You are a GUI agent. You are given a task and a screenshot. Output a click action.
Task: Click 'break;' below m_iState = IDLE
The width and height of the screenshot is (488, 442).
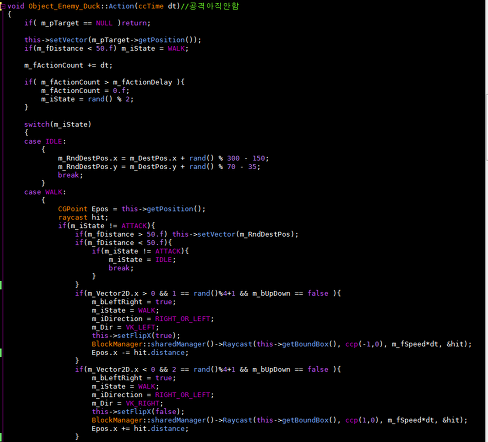(121, 268)
